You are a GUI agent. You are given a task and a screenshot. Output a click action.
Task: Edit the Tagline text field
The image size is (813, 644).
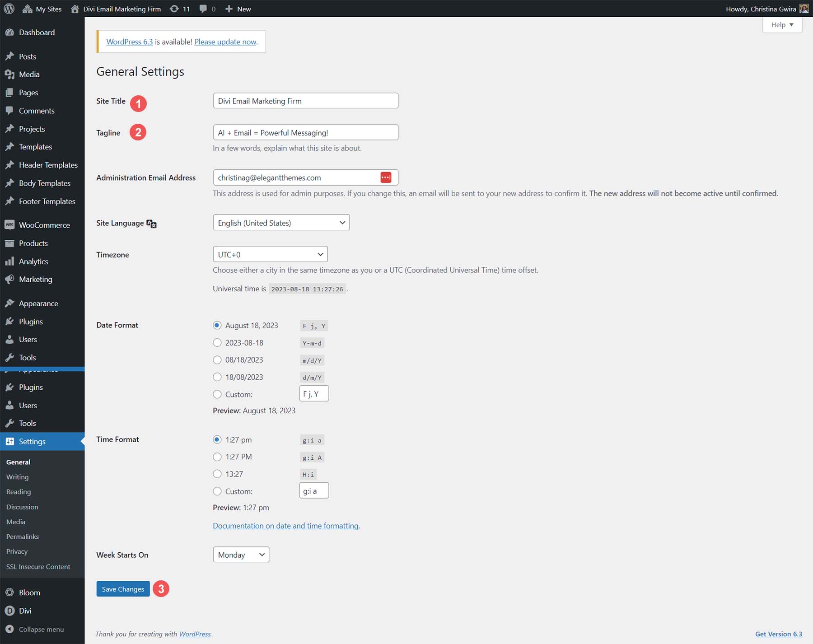coord(305,132)
